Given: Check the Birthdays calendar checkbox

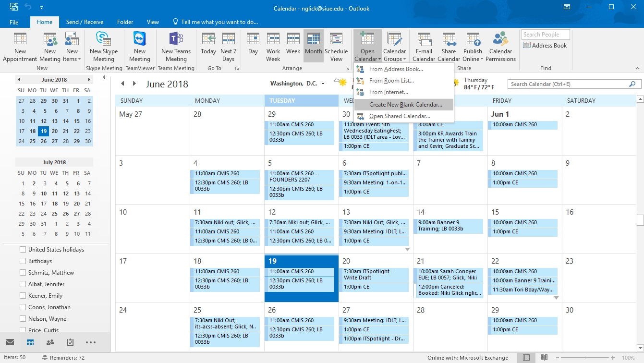Looking at the screenshot, I should pos(23,261).
